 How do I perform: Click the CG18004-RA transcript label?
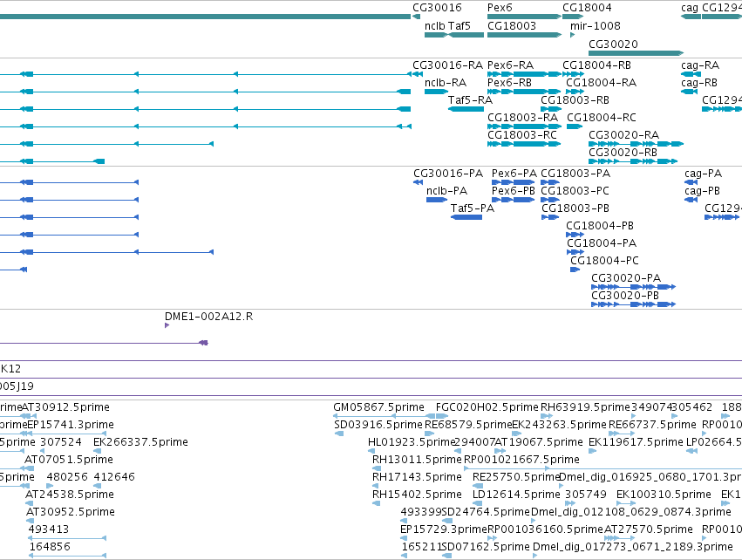[x=601, y=83]
